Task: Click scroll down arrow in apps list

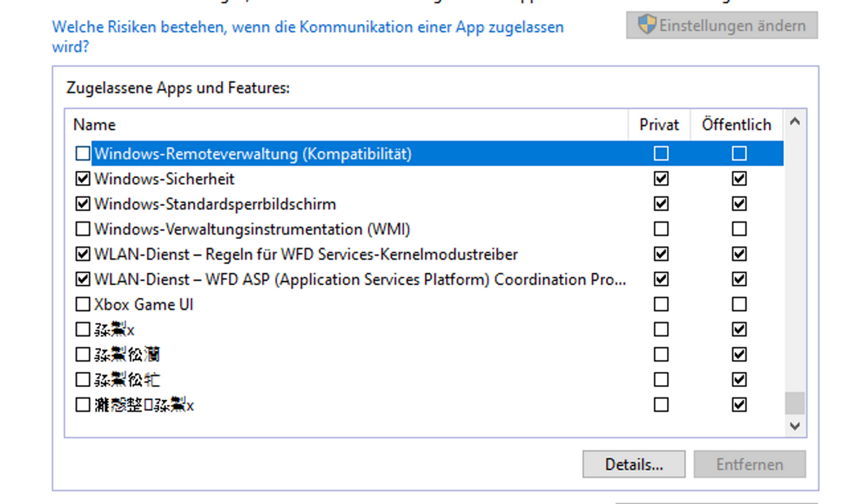Action: pos(795,426)
